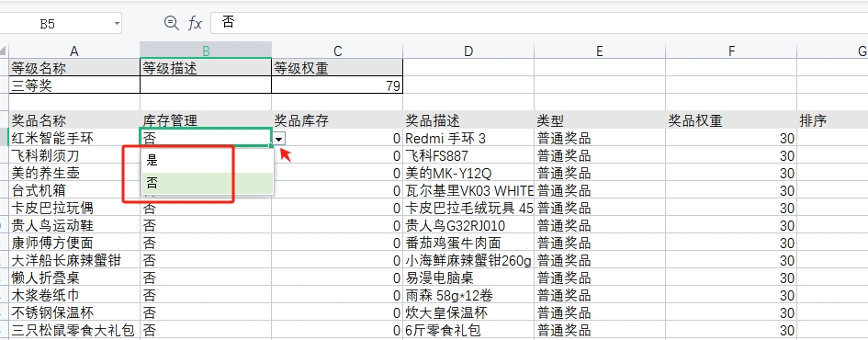Click the 库存管理 column label
The height and width of the screenshot is (340, 868).
point(206,120)
